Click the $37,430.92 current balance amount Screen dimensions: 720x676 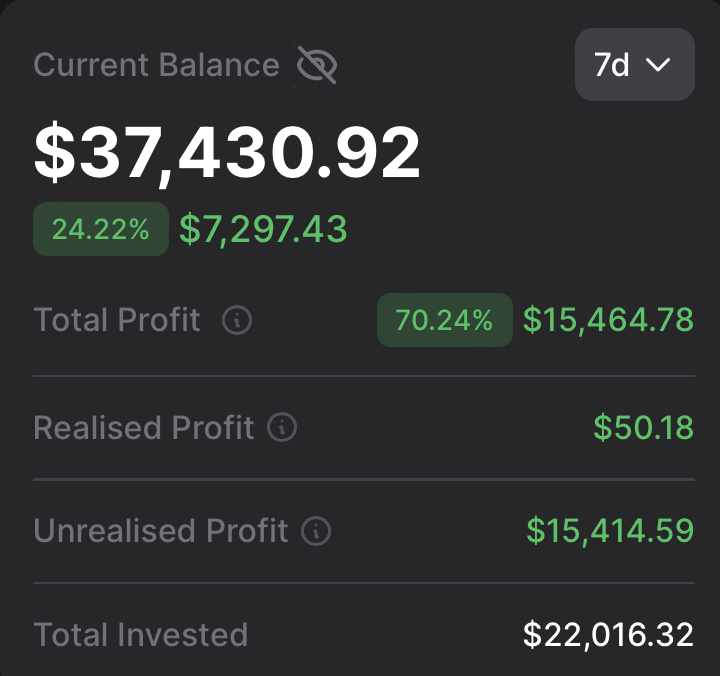pyautogui.click(x=227, y=153)
